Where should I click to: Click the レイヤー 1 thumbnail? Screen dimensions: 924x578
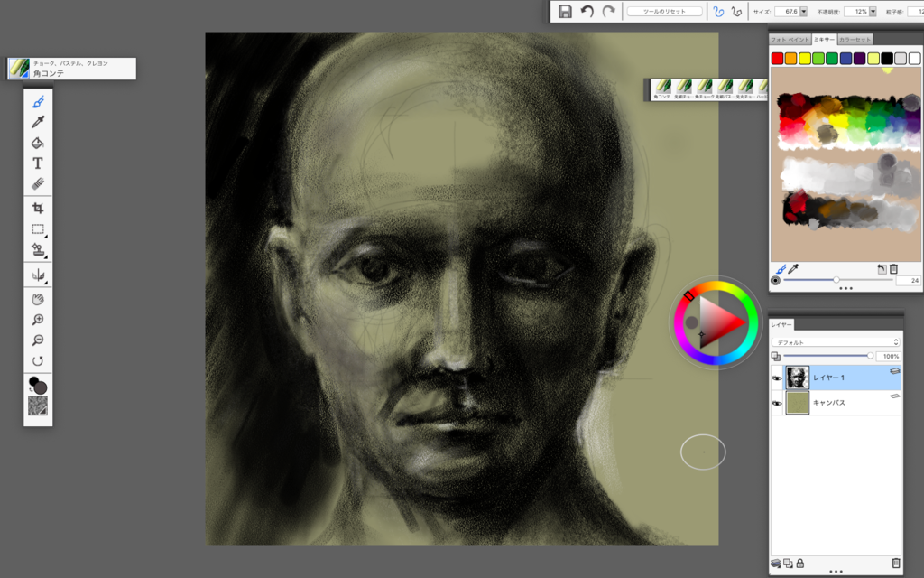tap(798, 378)
